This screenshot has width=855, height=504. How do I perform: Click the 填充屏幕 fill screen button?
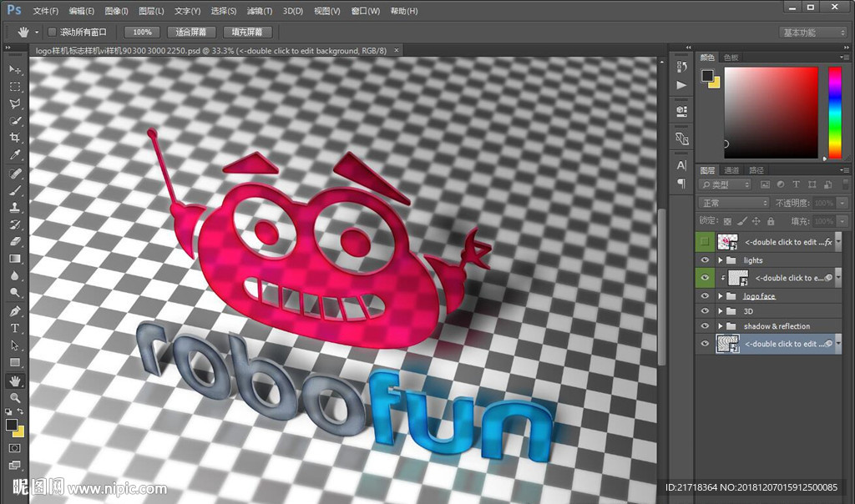tap(247, 33)
